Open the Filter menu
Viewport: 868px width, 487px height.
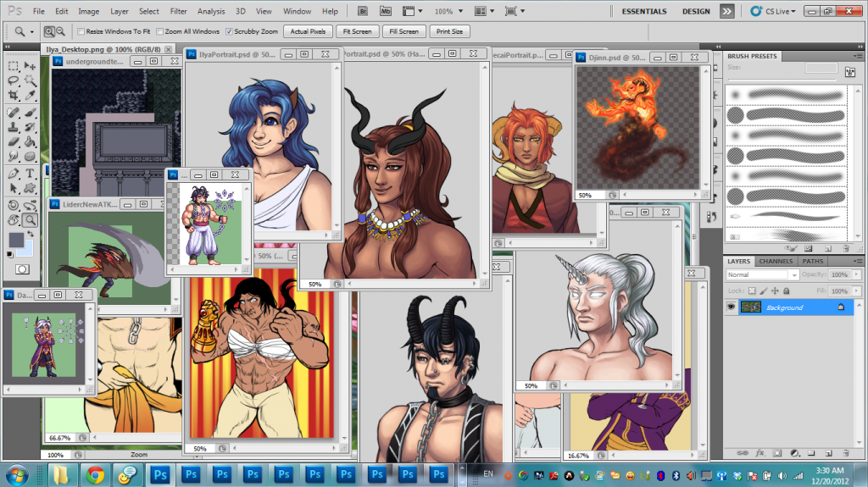(x=178, y=11)
